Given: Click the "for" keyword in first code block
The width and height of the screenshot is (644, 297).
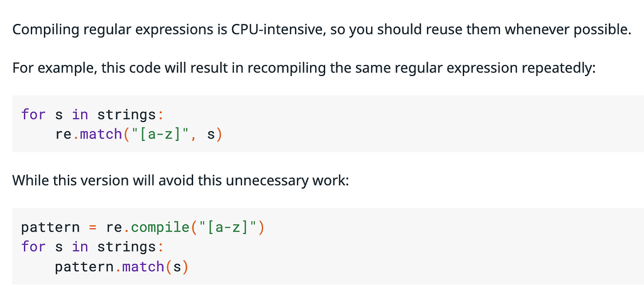Looking at the screenshot, I should 34,114.
